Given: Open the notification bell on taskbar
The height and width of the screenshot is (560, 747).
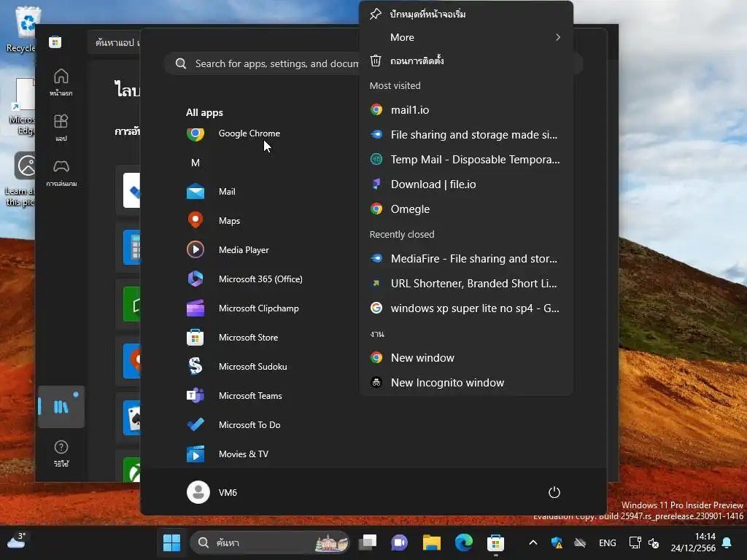Looking at the screenshot, I should coord(727,542).
